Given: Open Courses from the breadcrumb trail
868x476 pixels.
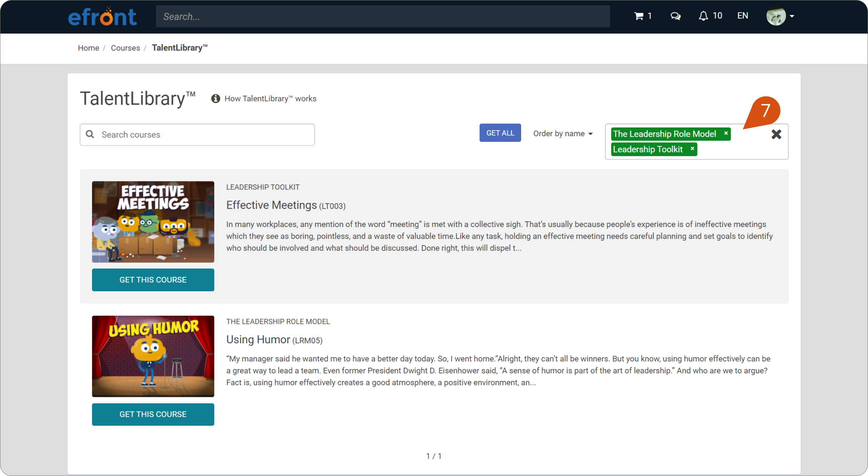Looking at the screenshot, I should [x=125, y=48].
